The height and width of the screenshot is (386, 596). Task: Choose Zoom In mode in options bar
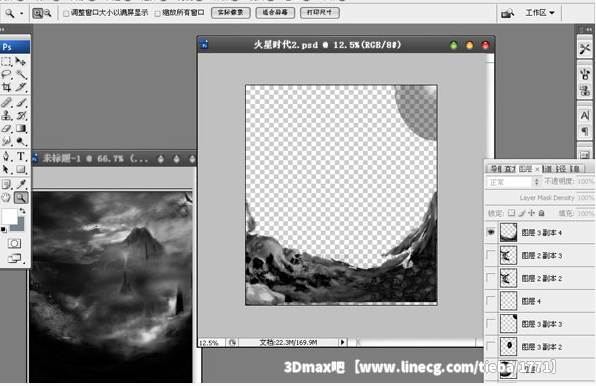[37, 13]
